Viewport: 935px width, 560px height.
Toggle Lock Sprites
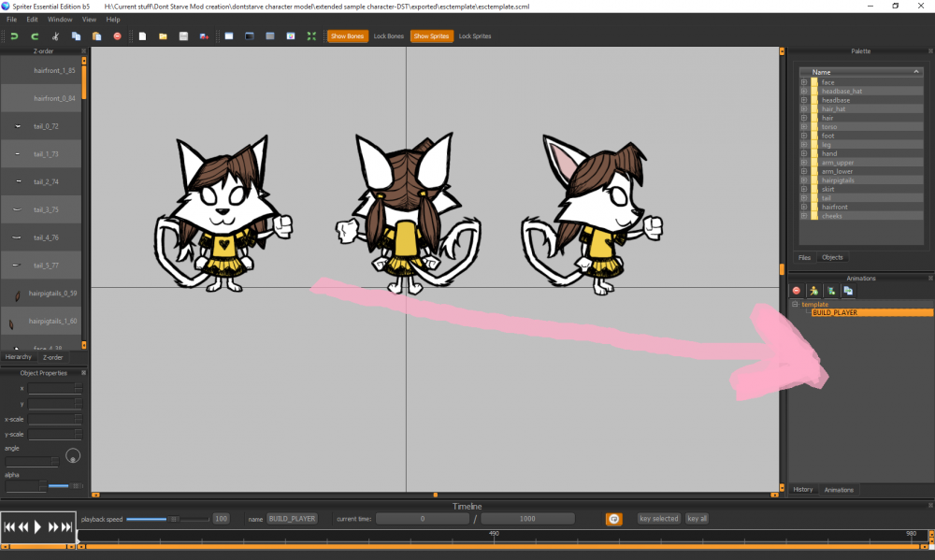coord(475,36)
